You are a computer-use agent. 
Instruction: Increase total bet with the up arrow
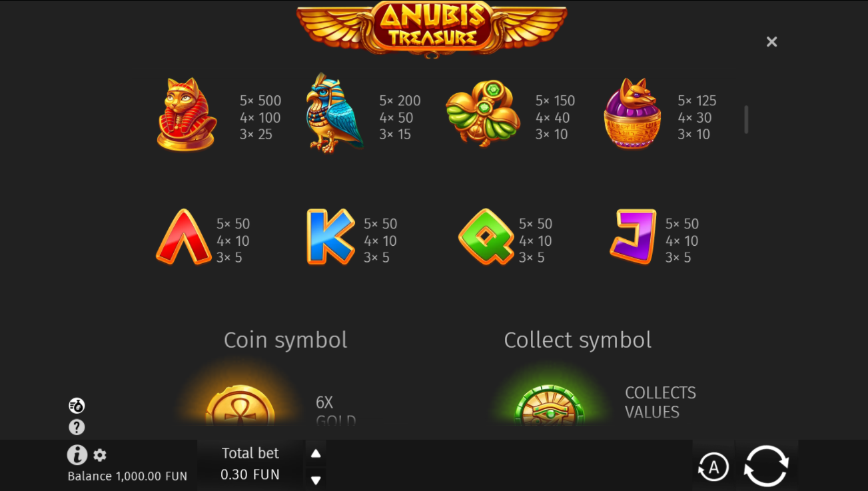coord(316,454)
